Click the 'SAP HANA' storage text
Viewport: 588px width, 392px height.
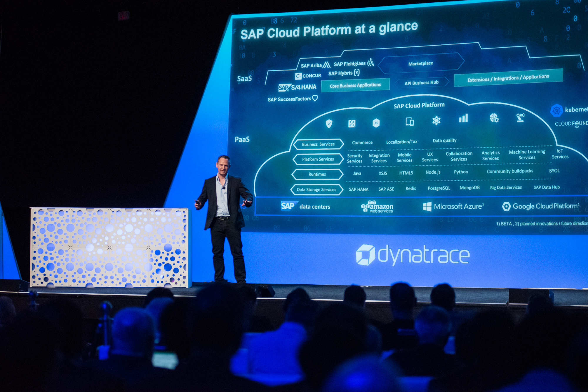[x=358, y=190]
